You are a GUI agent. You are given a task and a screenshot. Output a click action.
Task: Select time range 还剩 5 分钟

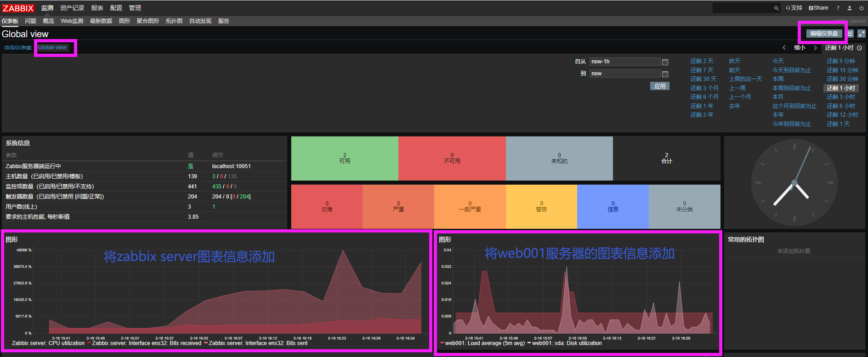pyautogui.click(x=841, y=61)
